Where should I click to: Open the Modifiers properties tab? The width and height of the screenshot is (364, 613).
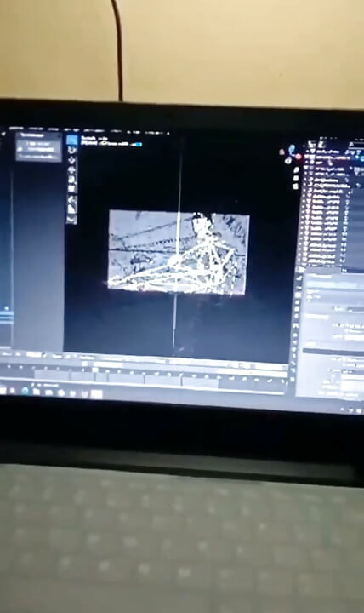(294, 335)
